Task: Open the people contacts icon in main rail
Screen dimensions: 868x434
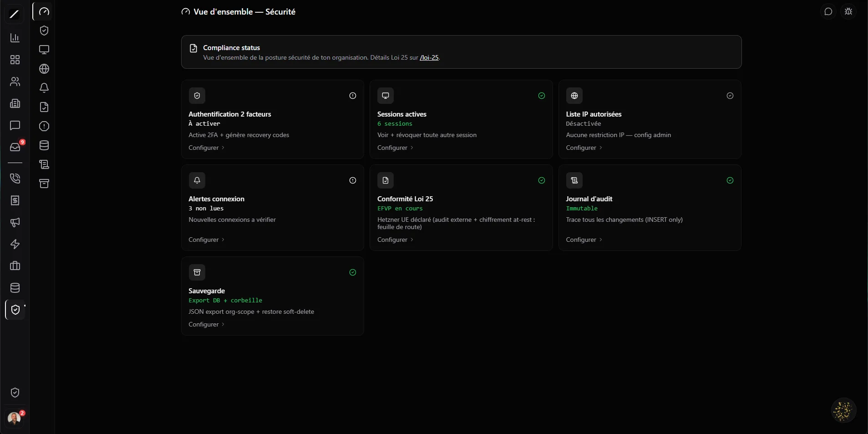Action: (15, 82)
